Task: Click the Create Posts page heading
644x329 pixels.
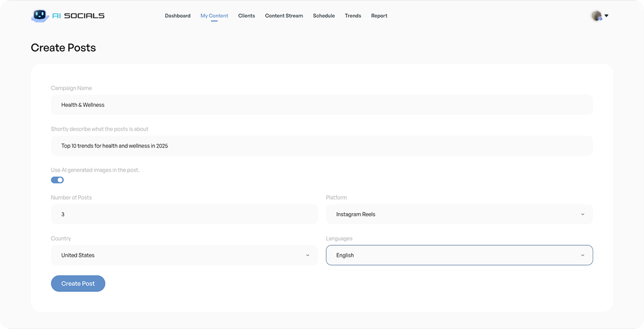Action: click(x=63, y=48)
